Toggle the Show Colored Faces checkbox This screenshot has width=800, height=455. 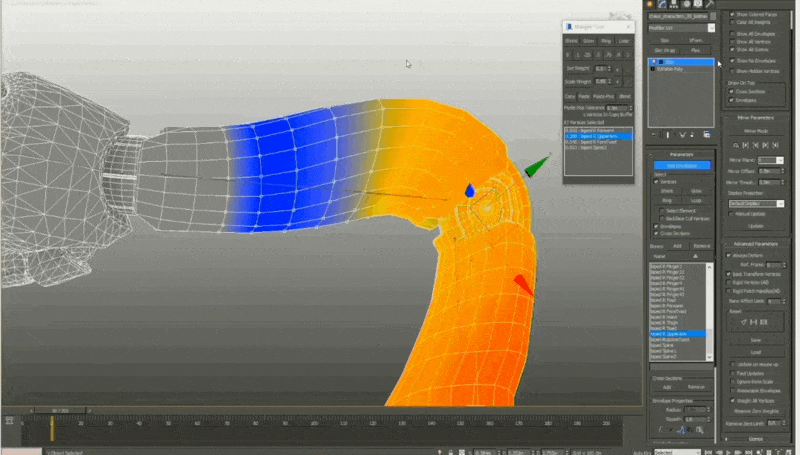[733, 14]
